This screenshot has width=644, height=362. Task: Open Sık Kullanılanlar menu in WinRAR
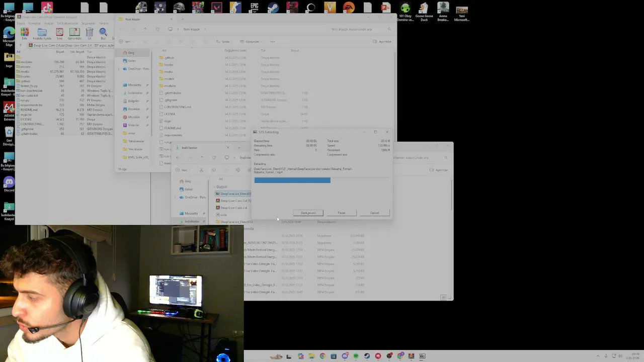tap(67, 23)
